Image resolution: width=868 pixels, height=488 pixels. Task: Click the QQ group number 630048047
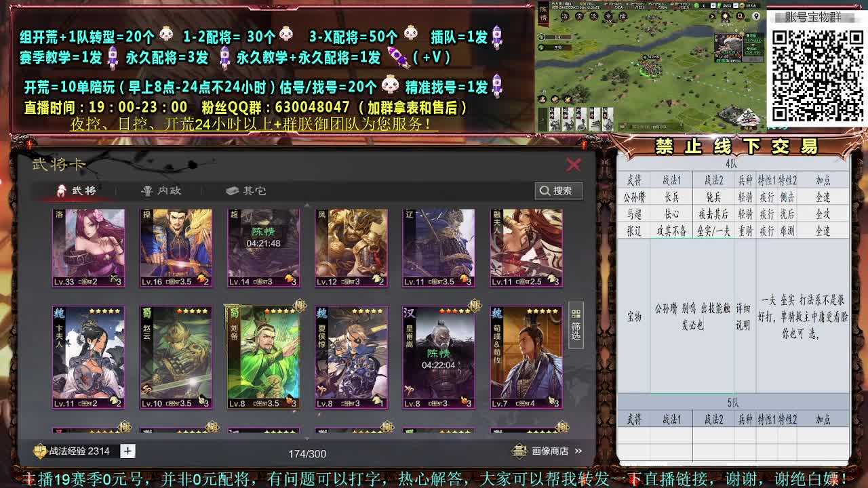tap(313, 107)
